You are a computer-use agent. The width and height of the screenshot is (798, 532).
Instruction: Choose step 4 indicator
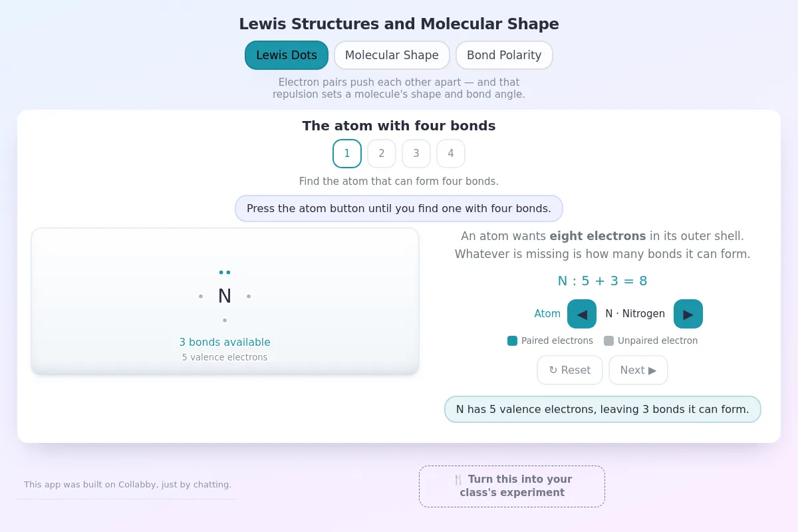[451, 154]
